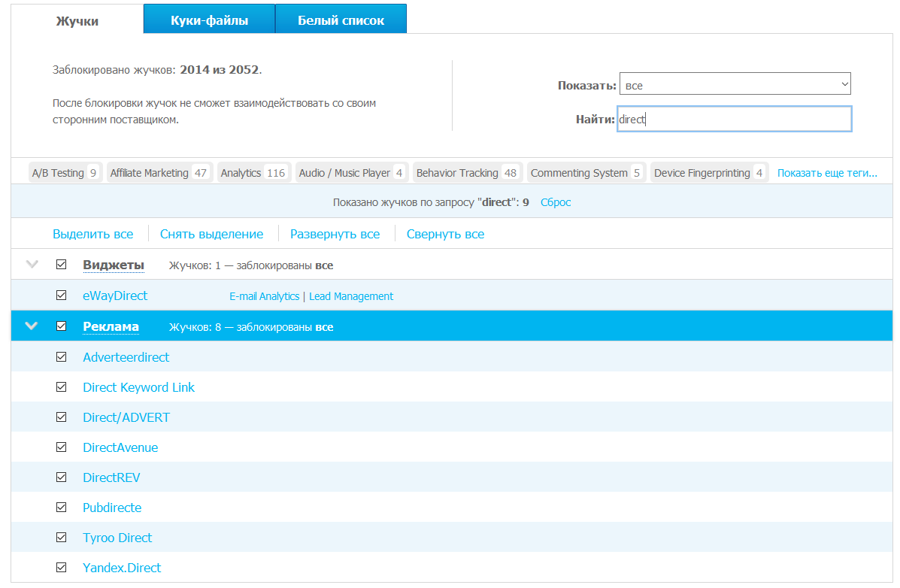Screen dimensions: 900x588
Task: Switch to the Куки-файлы tab
Action: [208, 18]
